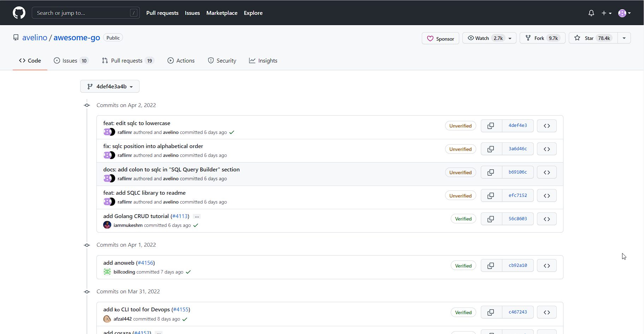644x334 pixels.
Task: Open commit hash 4def4e3
Action: [x=518, y=126]
